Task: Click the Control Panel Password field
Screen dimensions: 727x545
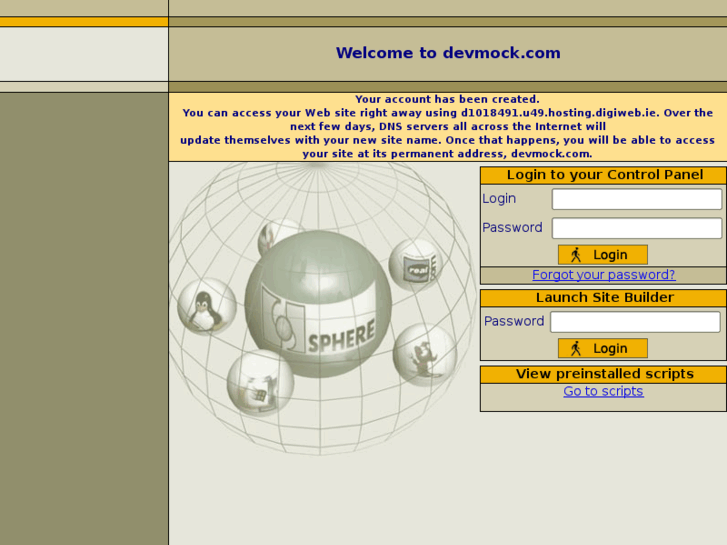Action: [637, 228]
